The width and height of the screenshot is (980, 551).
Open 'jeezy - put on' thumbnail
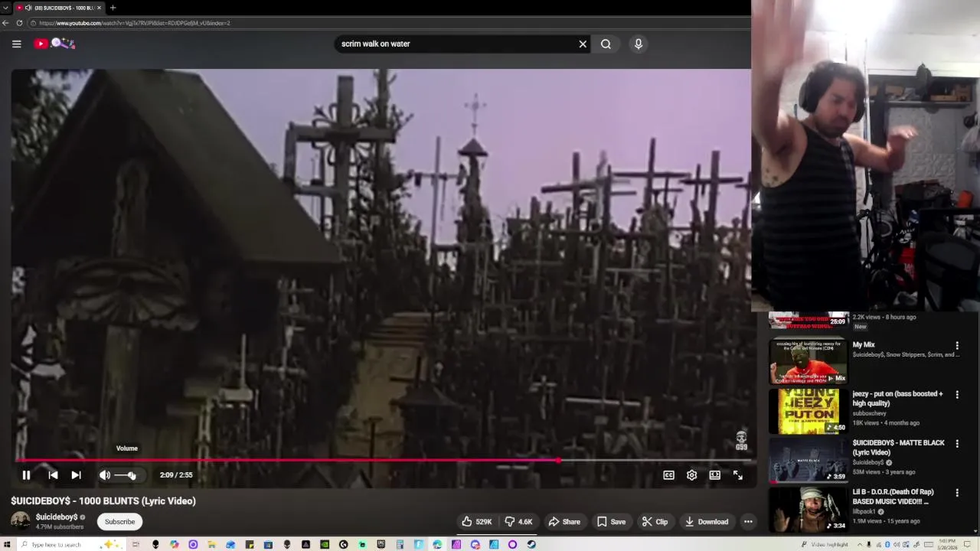tap(808, 411)
